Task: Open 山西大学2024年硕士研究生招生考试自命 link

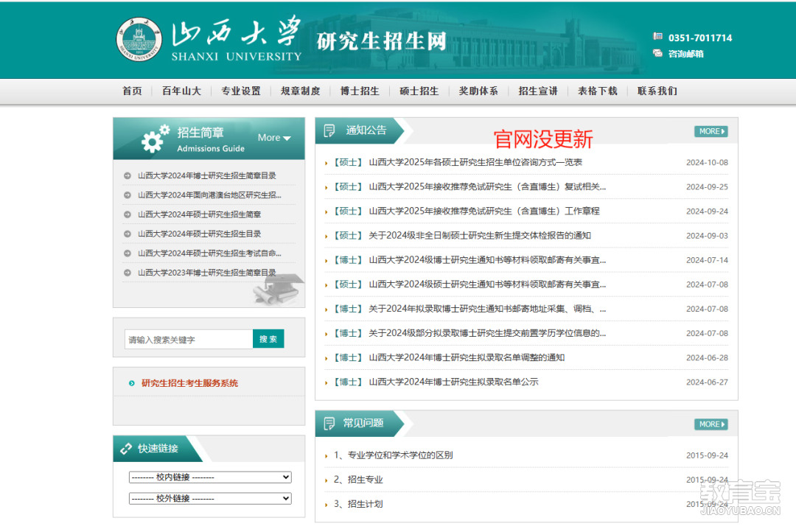Action: click(x=209, y=253)
